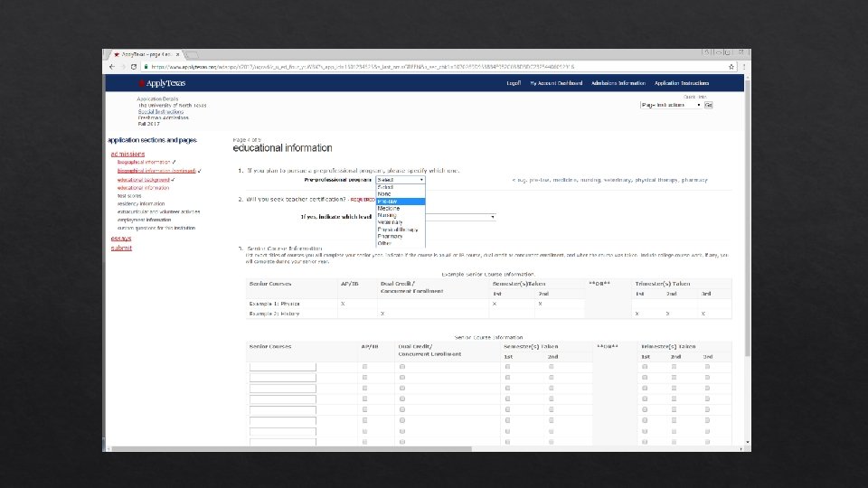Choose highlighted Pre-law option

(401, 202)
